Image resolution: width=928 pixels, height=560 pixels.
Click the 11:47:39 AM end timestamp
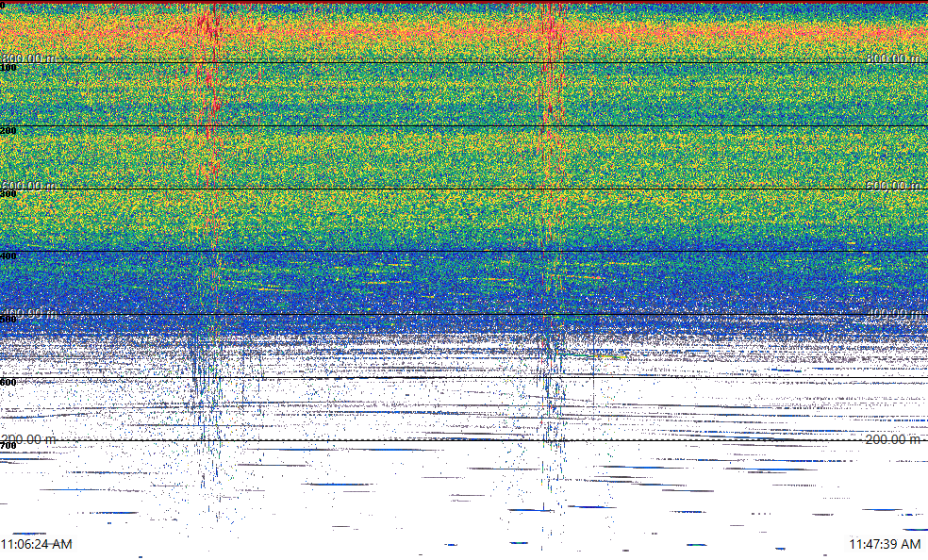[885, 543]
